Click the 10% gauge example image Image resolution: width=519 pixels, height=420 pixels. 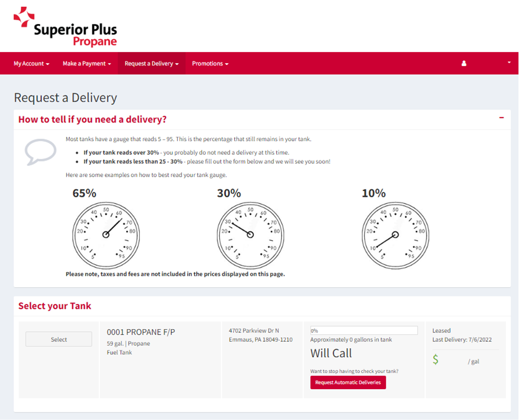pyautogui.click(x=395, y=235)
